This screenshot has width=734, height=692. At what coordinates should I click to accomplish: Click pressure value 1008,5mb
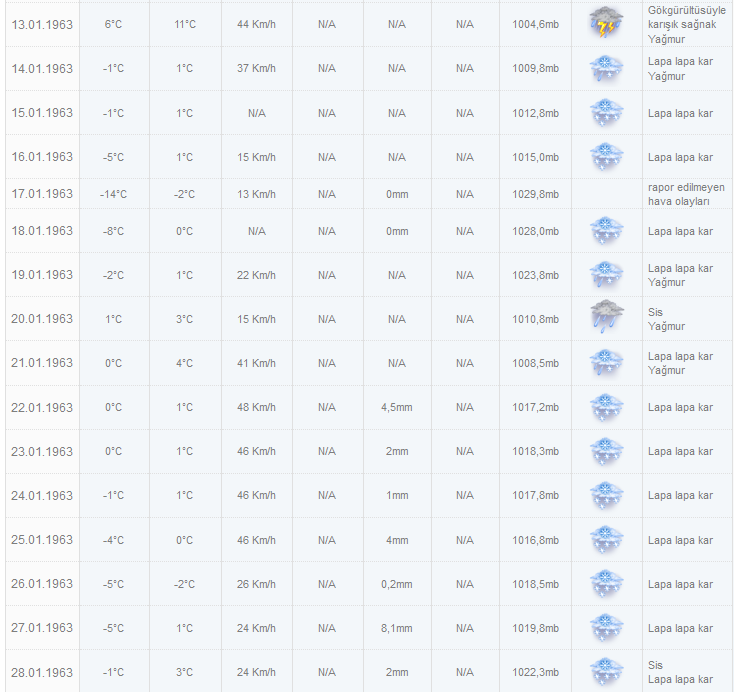point(536,363)
